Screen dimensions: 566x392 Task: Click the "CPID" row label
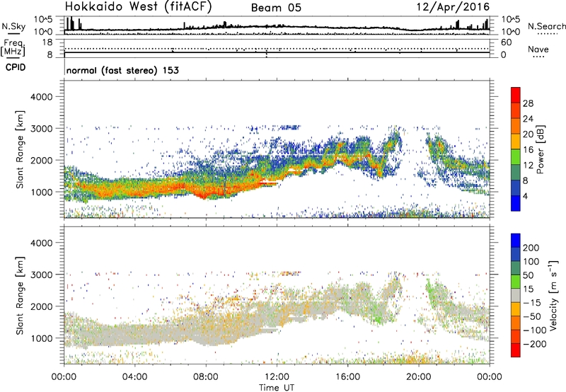(x=16, y=67)
